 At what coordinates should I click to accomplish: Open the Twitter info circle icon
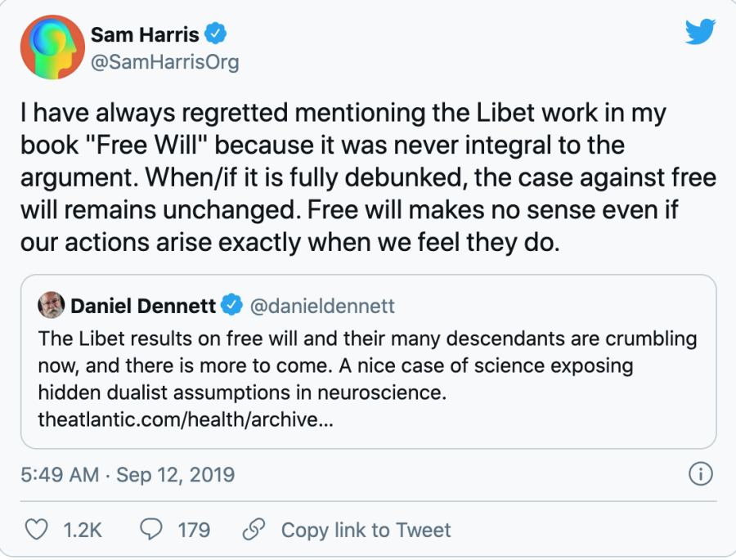pyautogui.click(x=701, y=473)
